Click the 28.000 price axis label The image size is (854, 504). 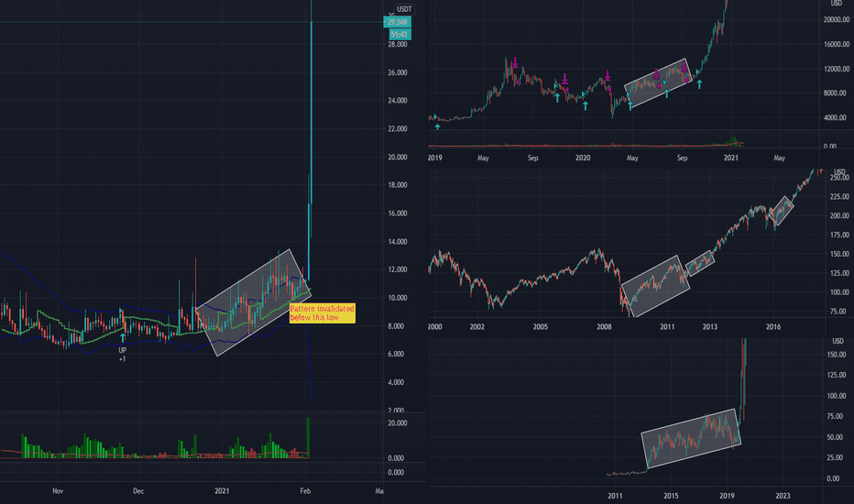[x=398, y=45]
